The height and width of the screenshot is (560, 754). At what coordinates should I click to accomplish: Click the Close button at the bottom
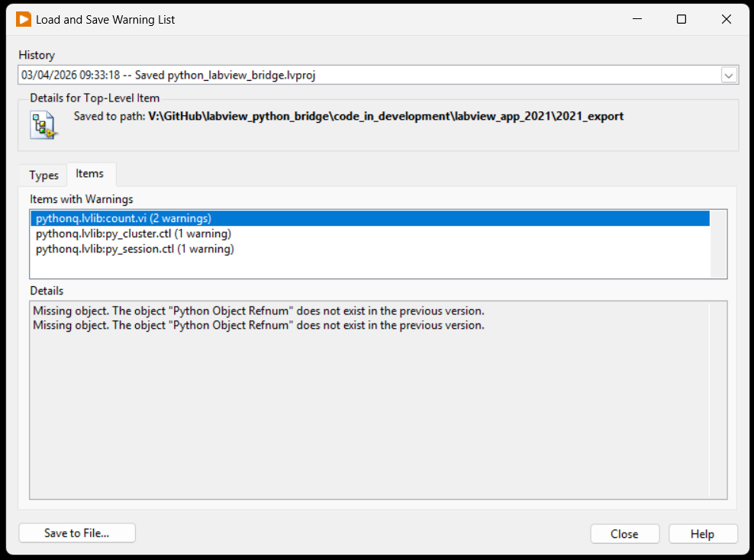tap(624, 534)
